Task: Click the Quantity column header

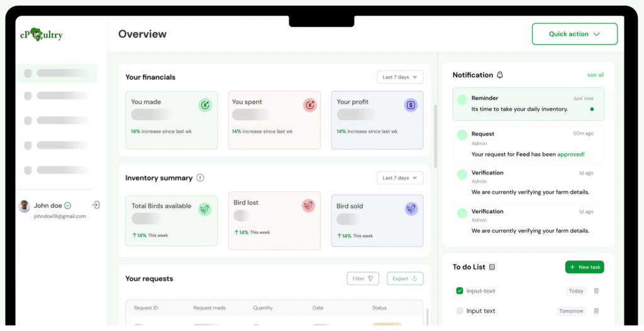Action: click(263, 308)
